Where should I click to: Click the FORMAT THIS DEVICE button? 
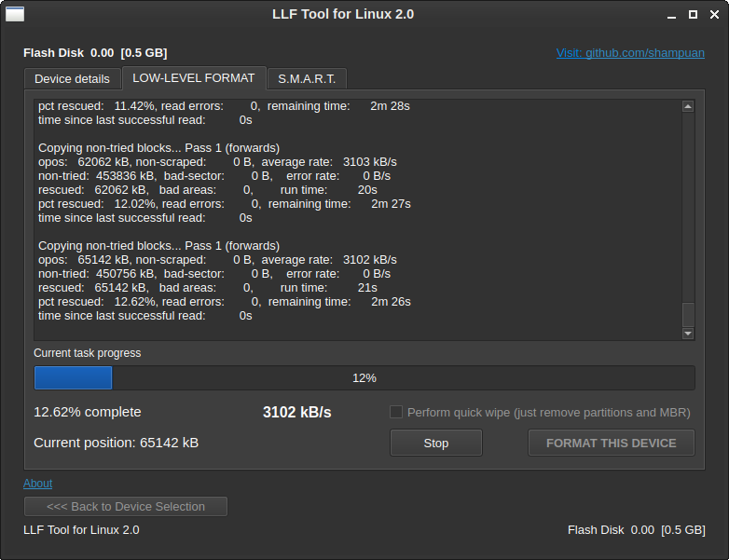click(611, 443)
